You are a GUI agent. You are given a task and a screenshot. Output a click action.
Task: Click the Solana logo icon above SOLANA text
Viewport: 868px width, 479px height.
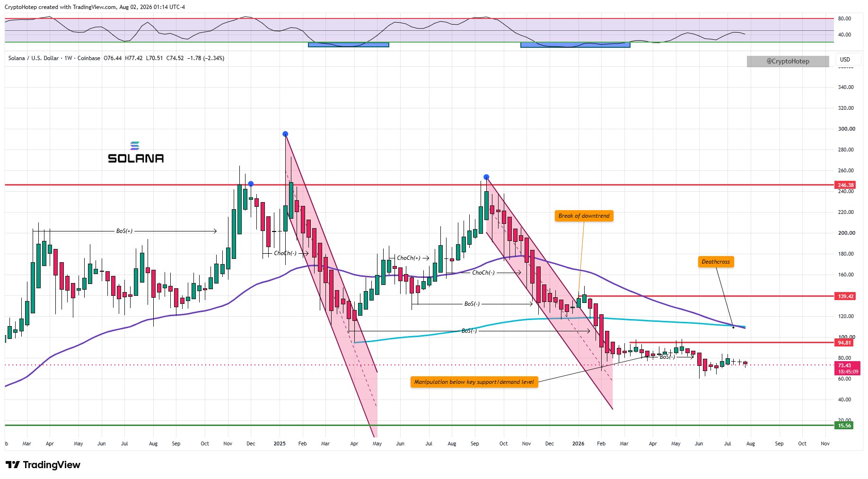135,146
